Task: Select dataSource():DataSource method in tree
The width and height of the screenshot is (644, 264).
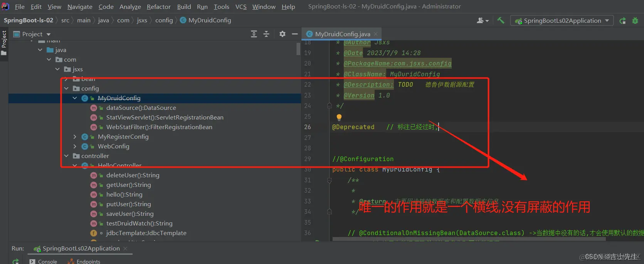Action: pyautogui.click(x=141, y=108)
